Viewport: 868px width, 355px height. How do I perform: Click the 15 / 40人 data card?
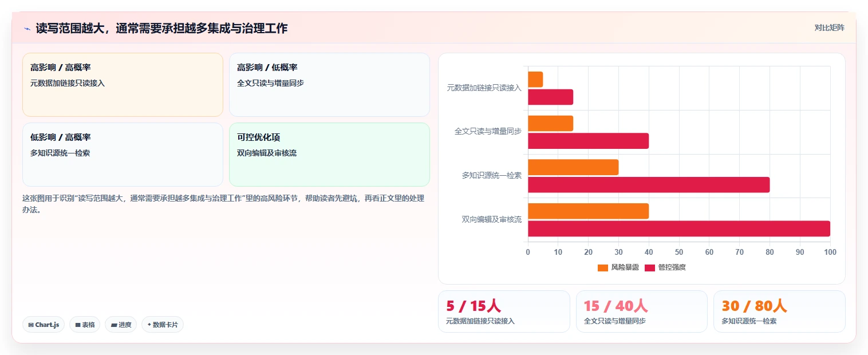pyautogui.click(x=642, y=311)
